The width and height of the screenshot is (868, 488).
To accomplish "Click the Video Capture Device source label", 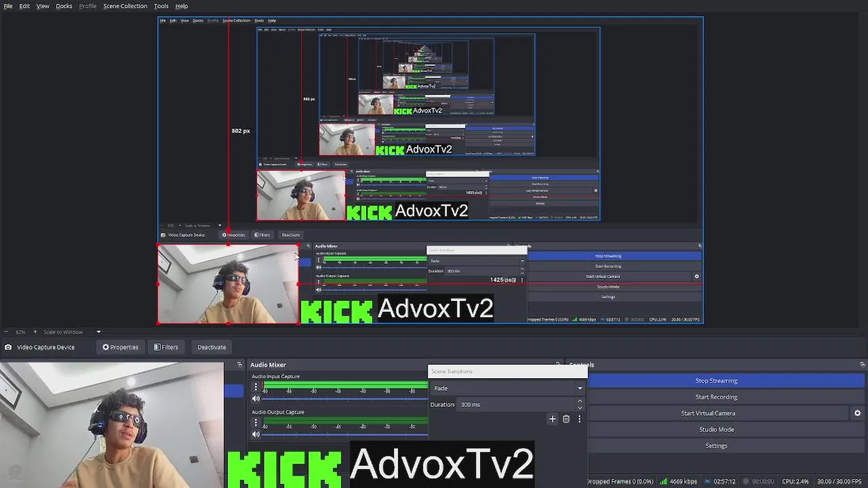I will [x=45, y=347].
